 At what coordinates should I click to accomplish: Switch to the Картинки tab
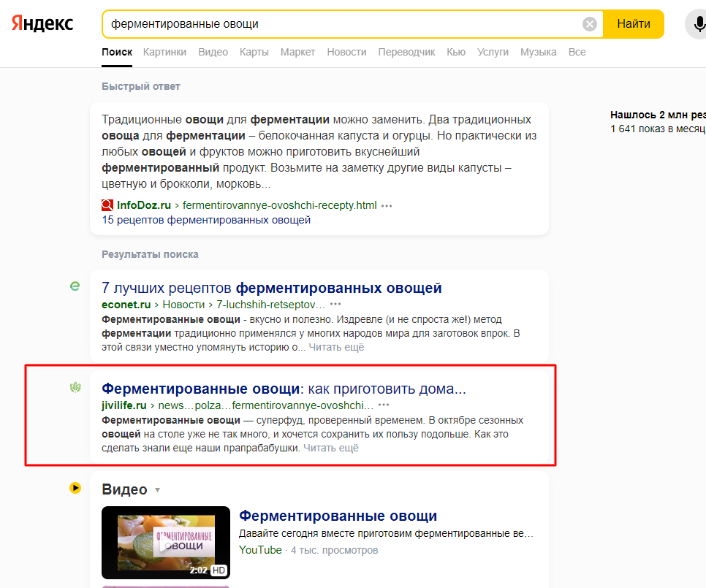click(x=164, y=52)
